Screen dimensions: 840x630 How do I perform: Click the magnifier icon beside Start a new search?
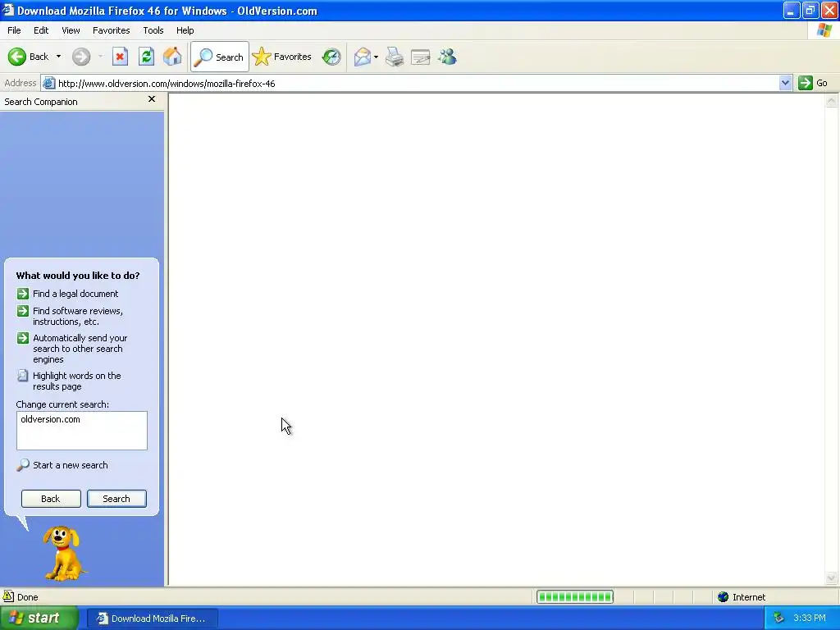point(22,465)
